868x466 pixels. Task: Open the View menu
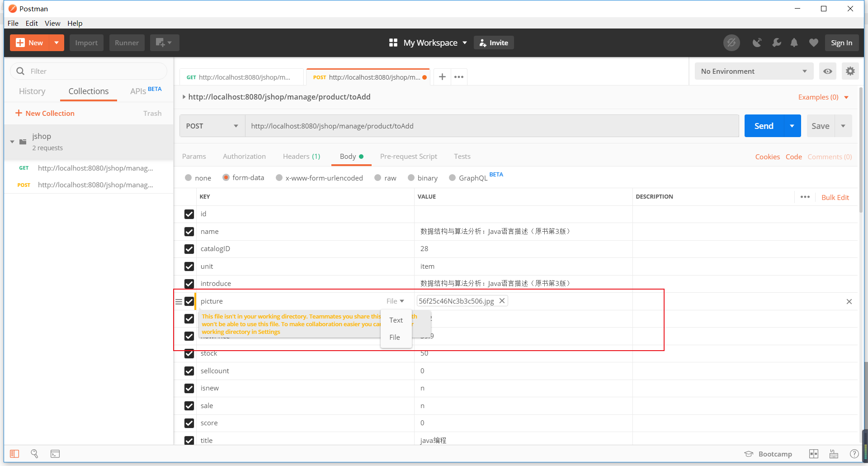click(52, 23)
